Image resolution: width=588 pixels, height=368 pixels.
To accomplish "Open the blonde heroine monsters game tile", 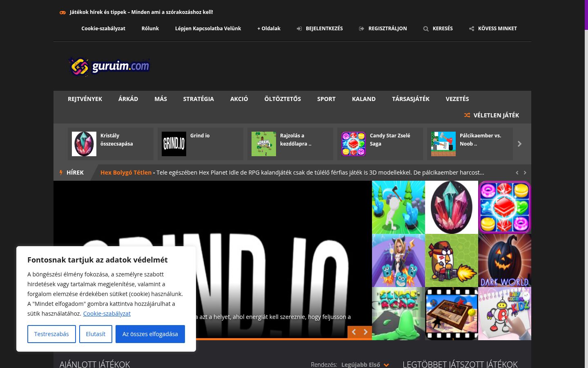I will pos(399,260).
